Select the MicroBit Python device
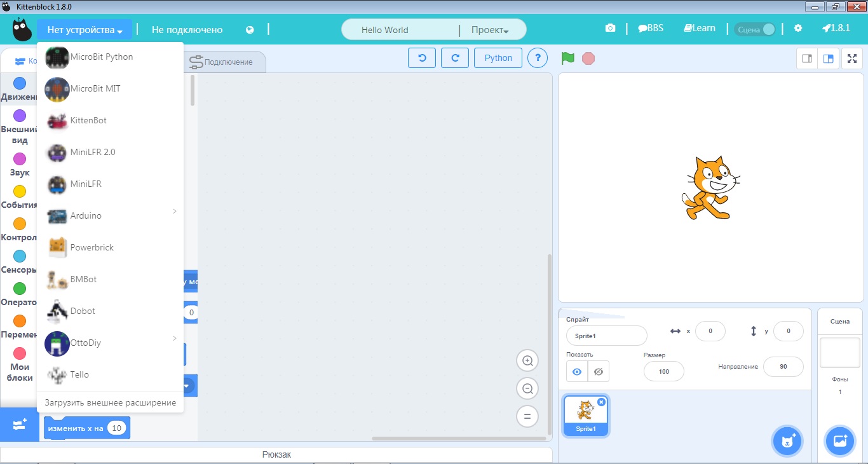868x464 pixels. (x=110, y=57)
